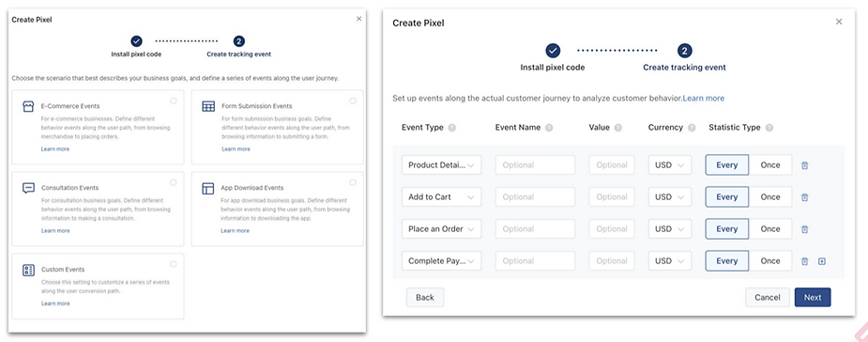Select the Form Submission Events radio button
868x342 pixels.
[353, 101]
